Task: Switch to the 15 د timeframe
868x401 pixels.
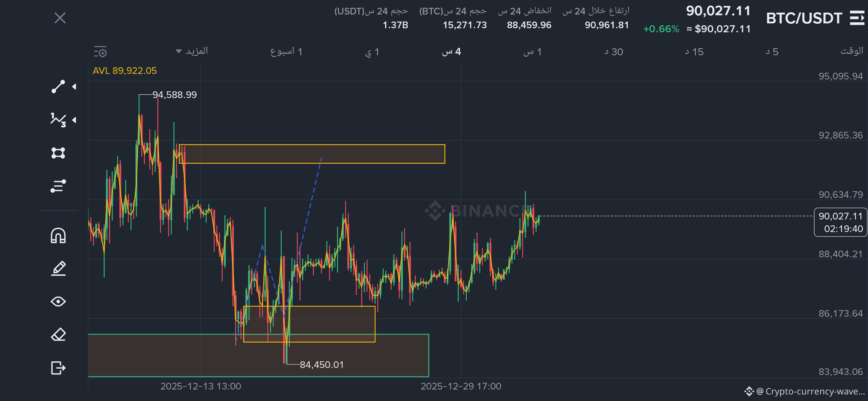Action: pos(694,52)
